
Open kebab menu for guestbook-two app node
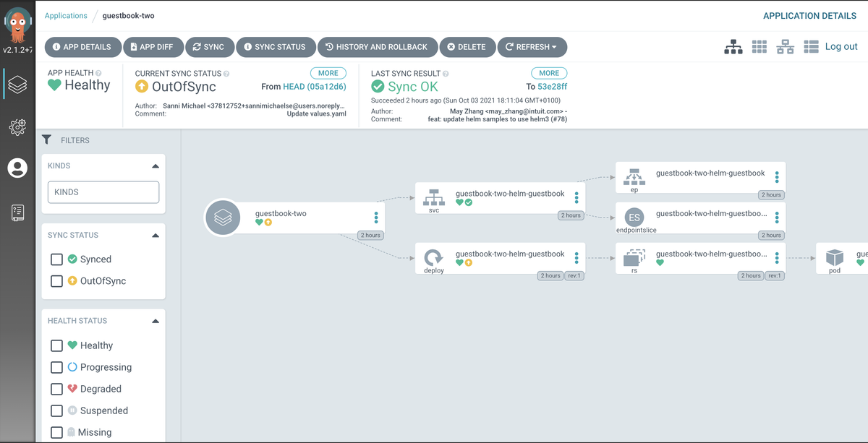376,218
